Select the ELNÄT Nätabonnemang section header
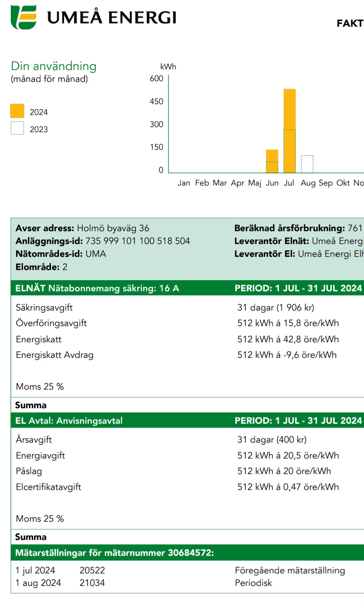This screenshot has width=364, height=607. pos(97,288)
